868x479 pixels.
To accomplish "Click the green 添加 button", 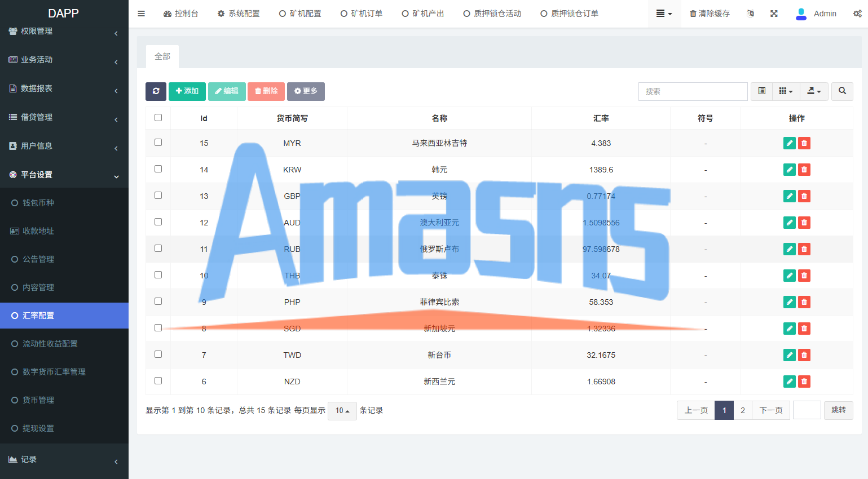I will 187,91.
